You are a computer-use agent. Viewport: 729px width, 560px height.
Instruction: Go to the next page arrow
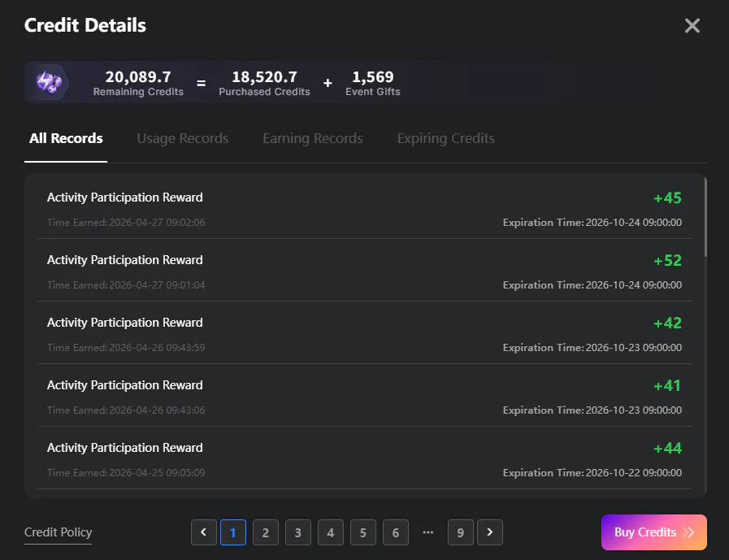pyautogui.click(x=489, y=532)
